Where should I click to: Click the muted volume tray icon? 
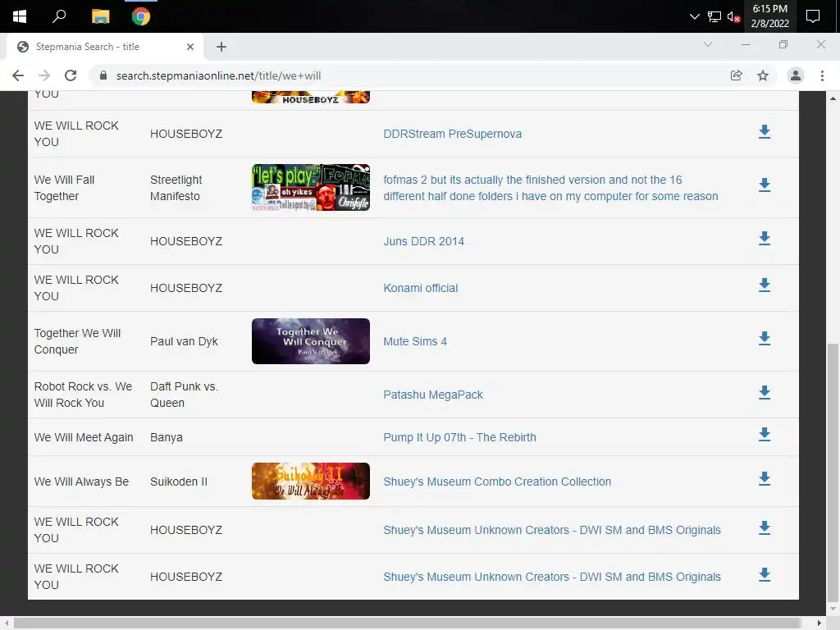point(733,16)
